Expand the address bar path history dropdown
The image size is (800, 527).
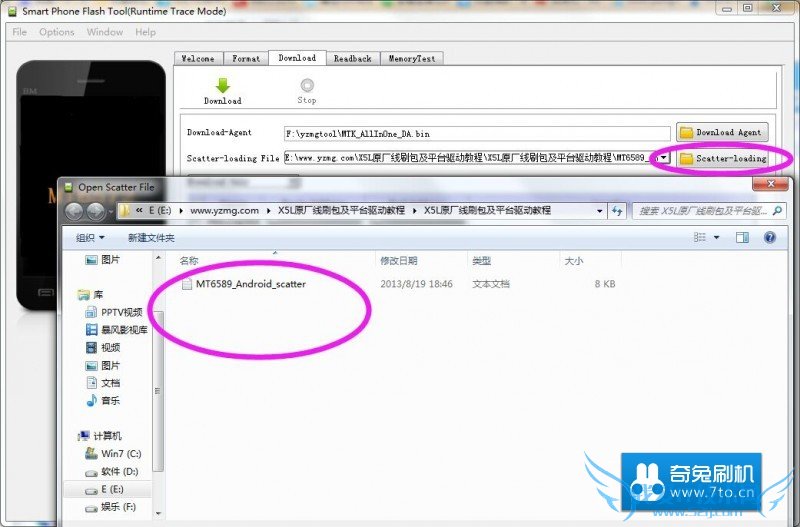(599, 211)
